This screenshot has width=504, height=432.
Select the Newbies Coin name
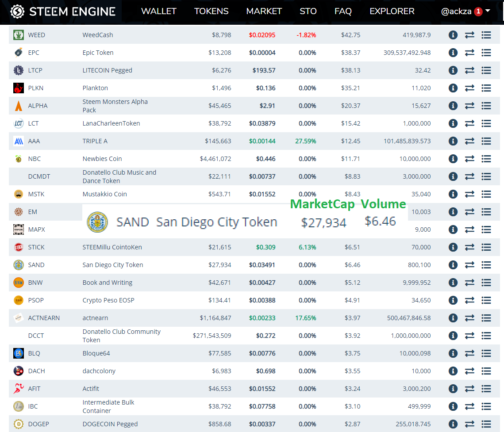point(102,159)
